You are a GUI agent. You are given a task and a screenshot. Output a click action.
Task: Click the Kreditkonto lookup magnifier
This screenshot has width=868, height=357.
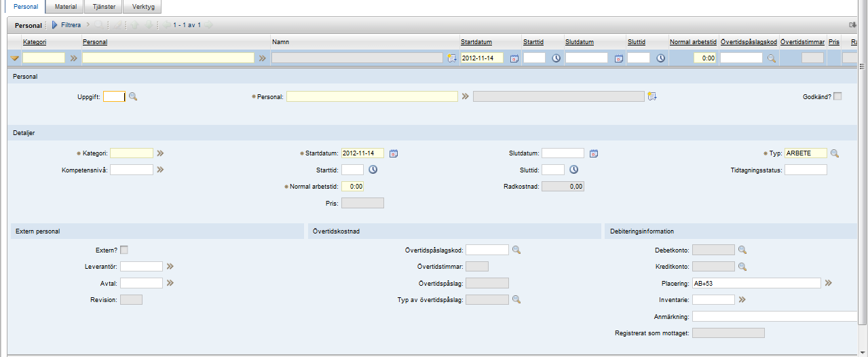click(742, 266)
